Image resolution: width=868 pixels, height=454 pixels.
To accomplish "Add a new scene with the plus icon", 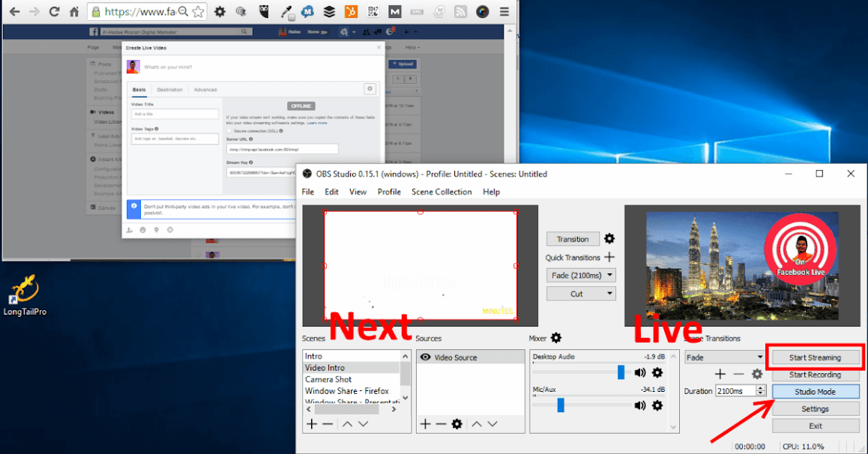I will point(312,424).
